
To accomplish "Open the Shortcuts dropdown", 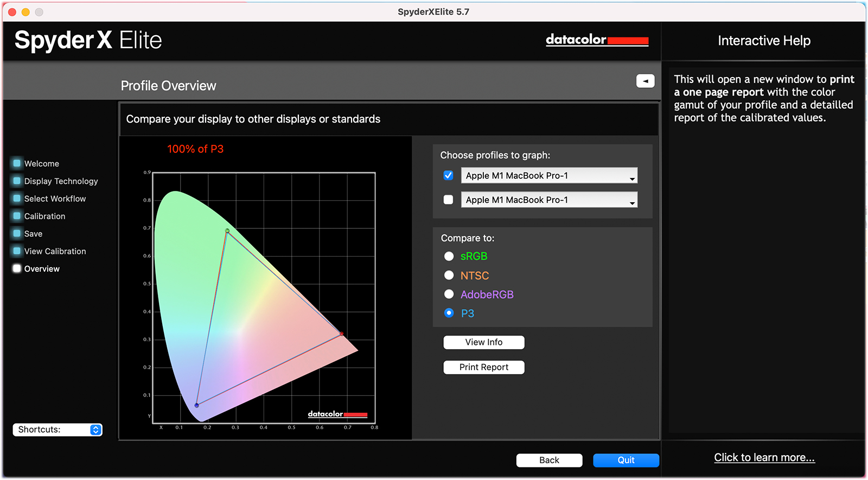I will (x=58, y=430).
